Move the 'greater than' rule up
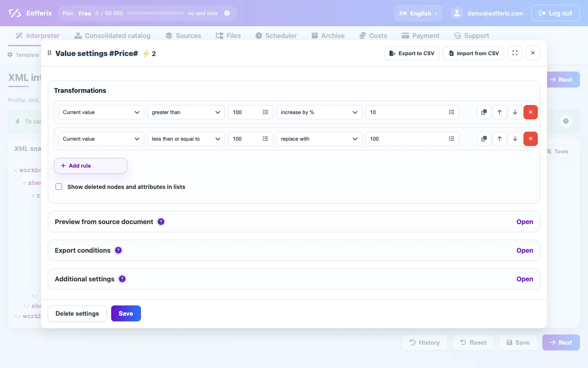Viewport: 588px width, 368px height. 499,112
